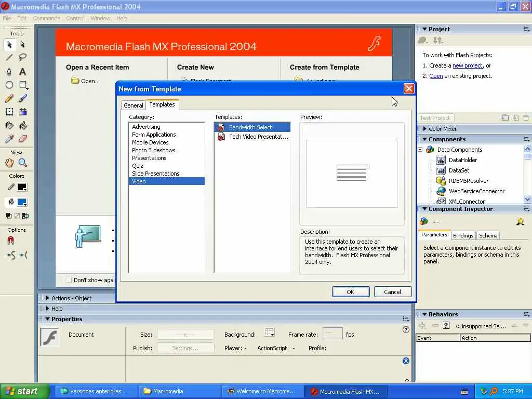Choose the Free Transform tool
The height and width of the screenshot is (399, 532).
[9, 112]
